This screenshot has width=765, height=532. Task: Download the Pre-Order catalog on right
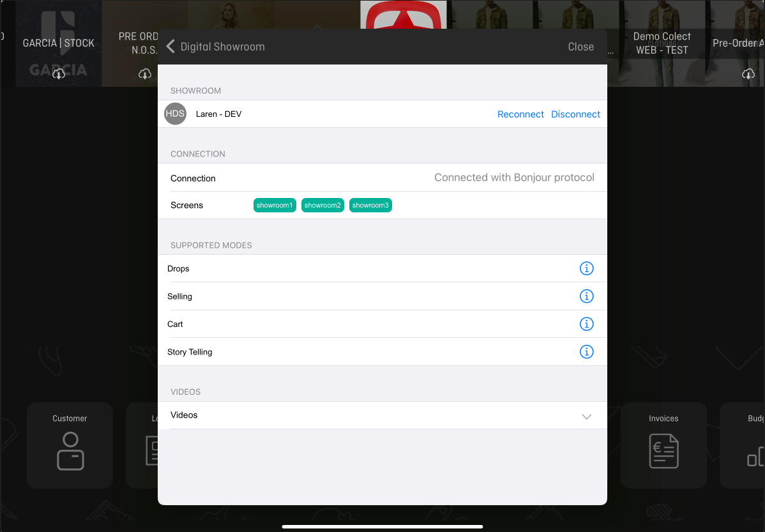(748, 74)
